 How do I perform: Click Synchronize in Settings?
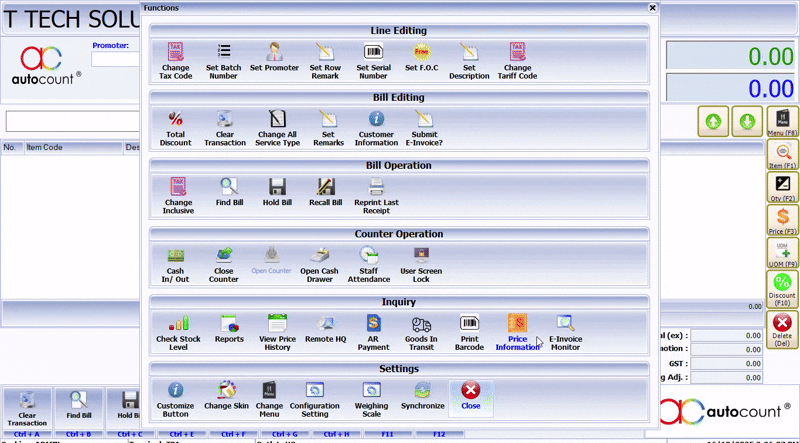coord(422,396)
